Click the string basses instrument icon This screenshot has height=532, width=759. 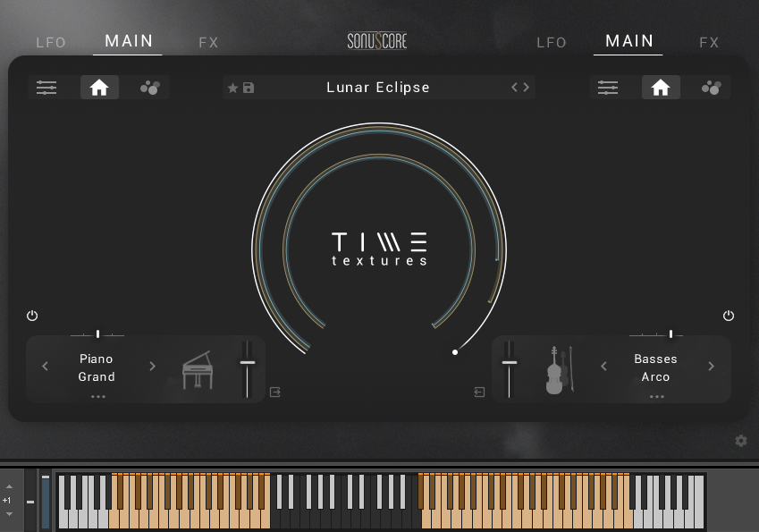pos(560,370)
